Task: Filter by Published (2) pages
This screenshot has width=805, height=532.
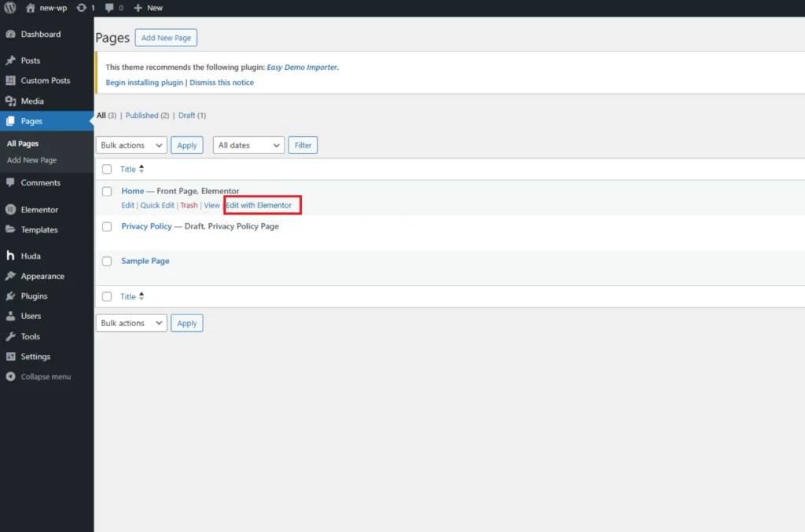Action: 147,116
